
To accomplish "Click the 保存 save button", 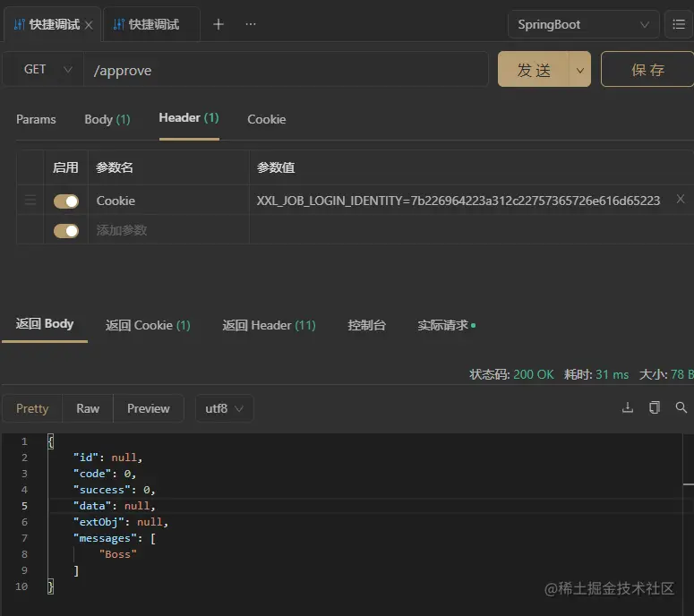I will [x=647, y=70].
